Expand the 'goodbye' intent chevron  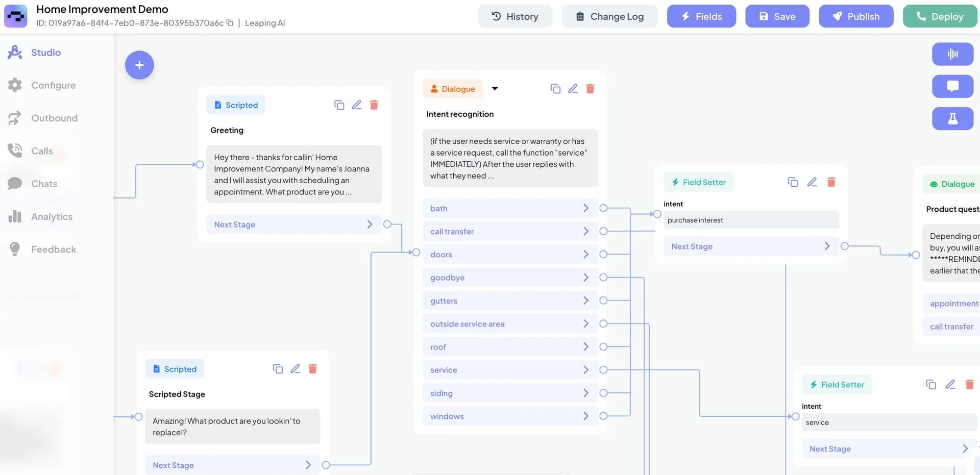tap(585, 278)
